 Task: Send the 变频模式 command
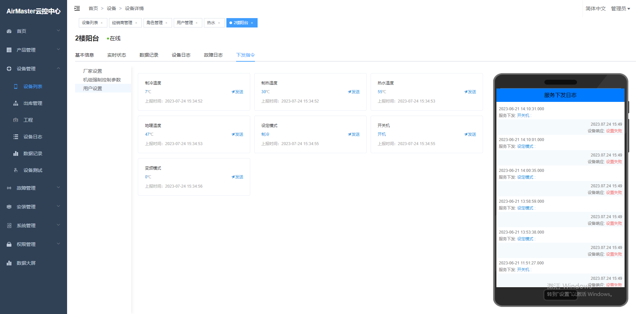237,177
